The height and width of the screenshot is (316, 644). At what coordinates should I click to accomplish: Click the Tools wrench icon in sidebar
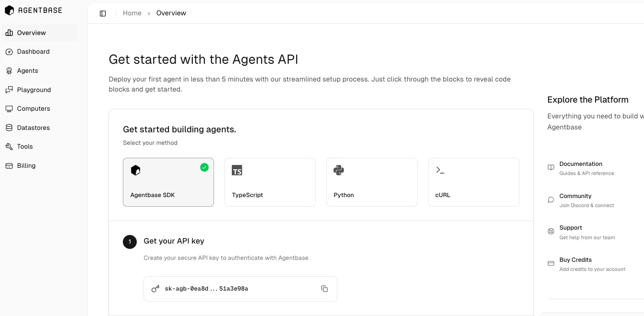9,147
